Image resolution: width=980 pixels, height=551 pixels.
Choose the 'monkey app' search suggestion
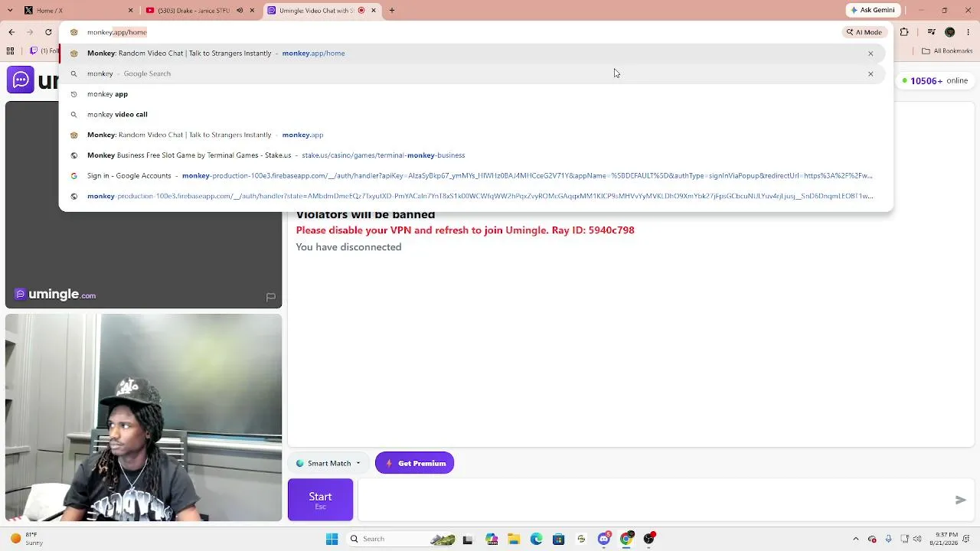(472, 94)
